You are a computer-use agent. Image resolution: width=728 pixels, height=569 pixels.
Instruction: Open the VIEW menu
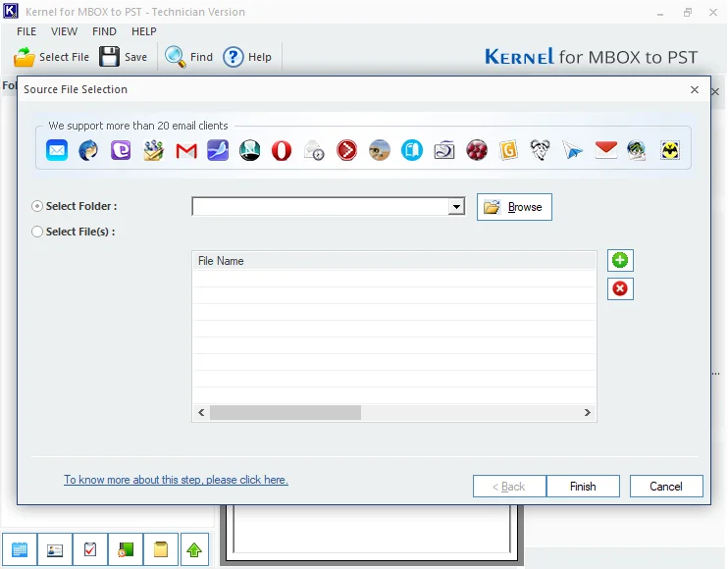pos(65,31)
